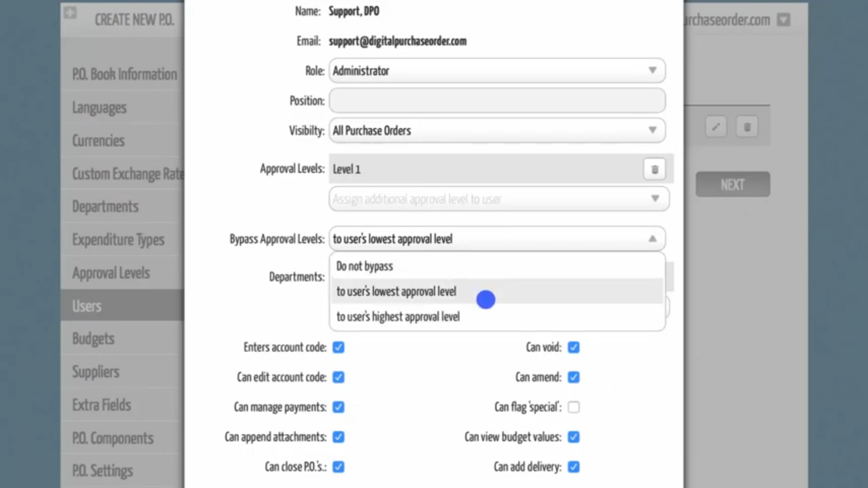868x488 pixels.
Task: Enable the Can flag 'special' checkbox
Action: [574, 407]
